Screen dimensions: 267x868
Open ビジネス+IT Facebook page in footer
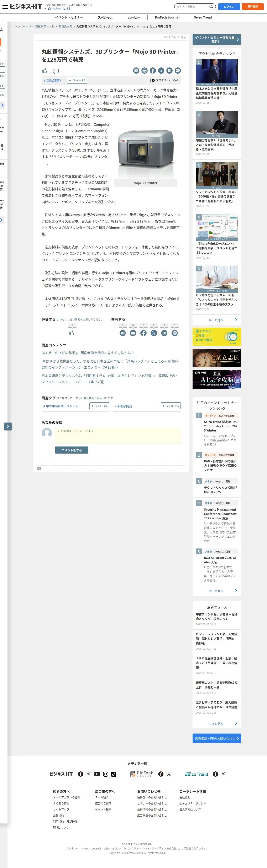80,774
